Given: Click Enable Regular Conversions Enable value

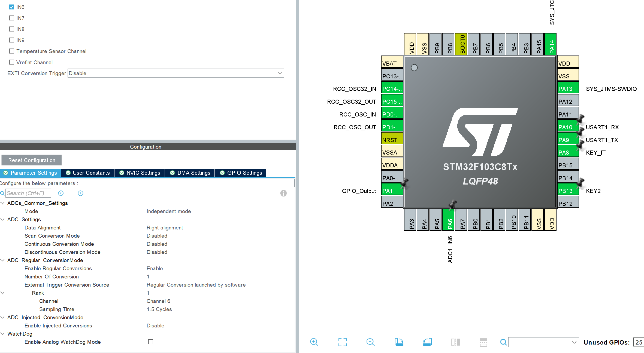Looking at the screenshot, I should (x=155, y=268).
